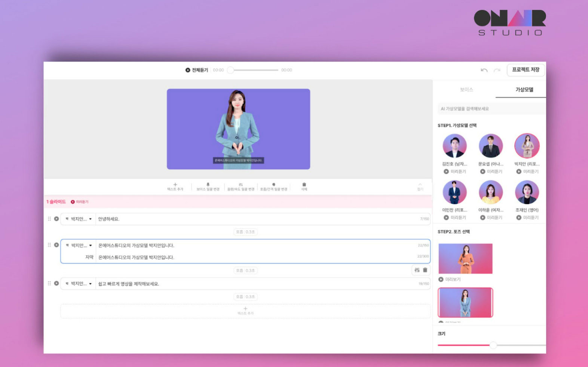Play the 미리듣기 preview under 조재인
The height and width of the screenshot is (367, 588).
527,218
